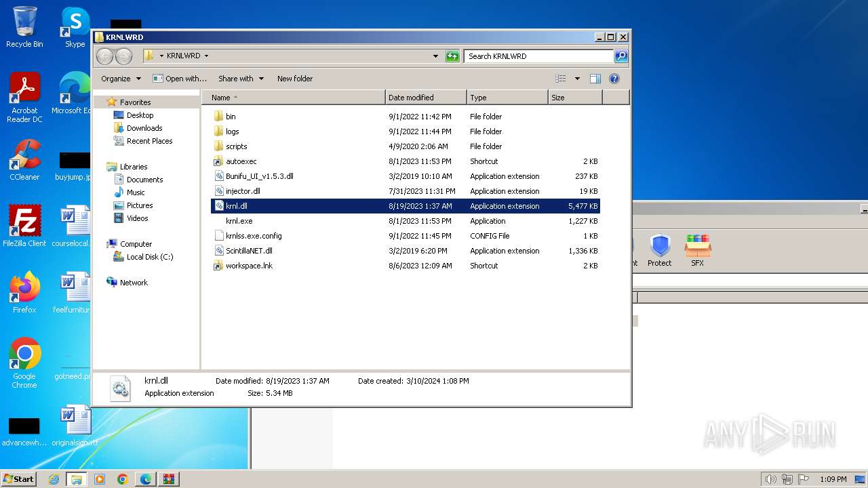Launch Skype from the desktop
The width and height of the screenshot is (868, 488).
pyautogui.click(x=75, y=27)
